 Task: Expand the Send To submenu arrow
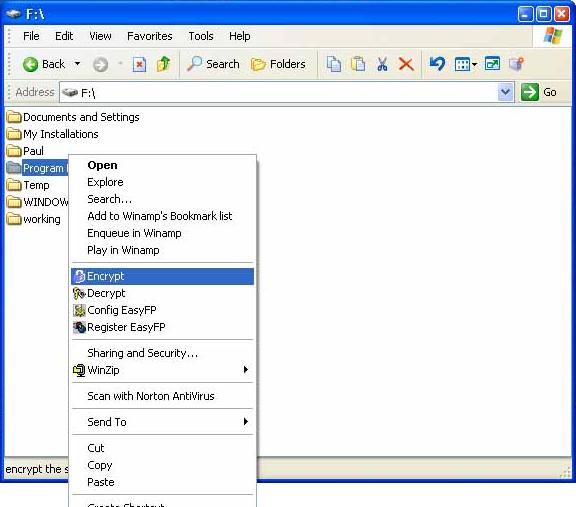[246, 421]
